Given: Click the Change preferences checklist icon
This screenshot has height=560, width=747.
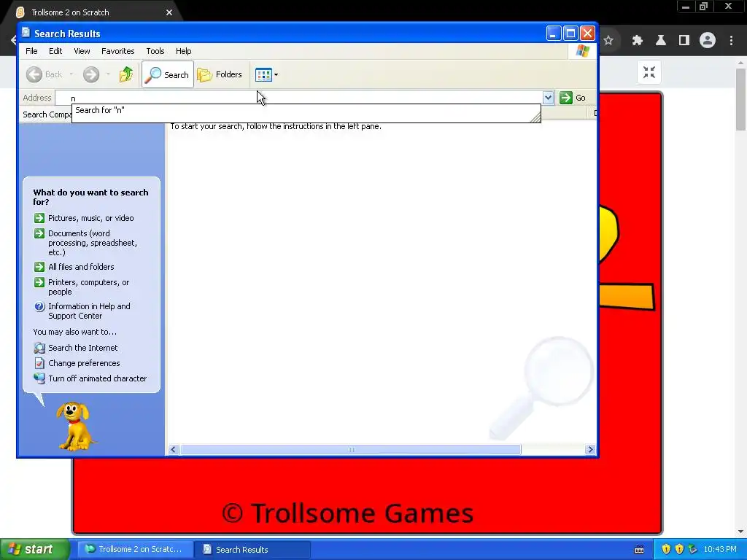Looking at the screenshot, I should pyautogui.click(x=39, y=363).
